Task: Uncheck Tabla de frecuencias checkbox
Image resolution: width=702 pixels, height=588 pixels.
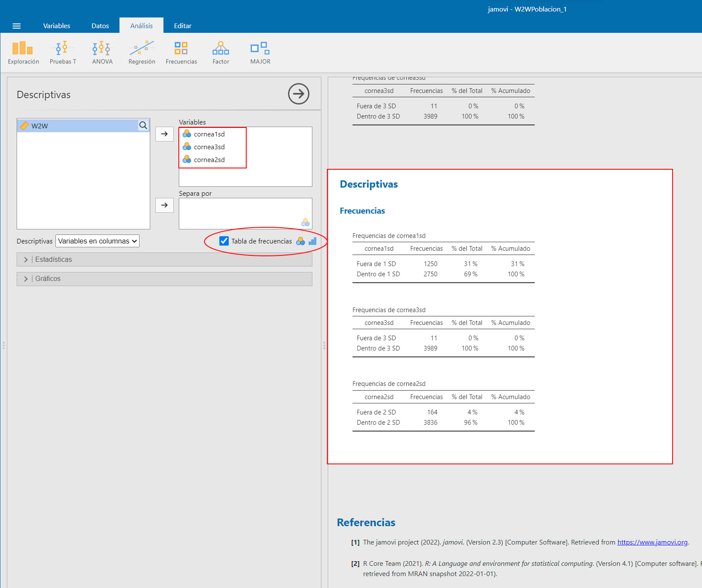Action: click(224, 241)
